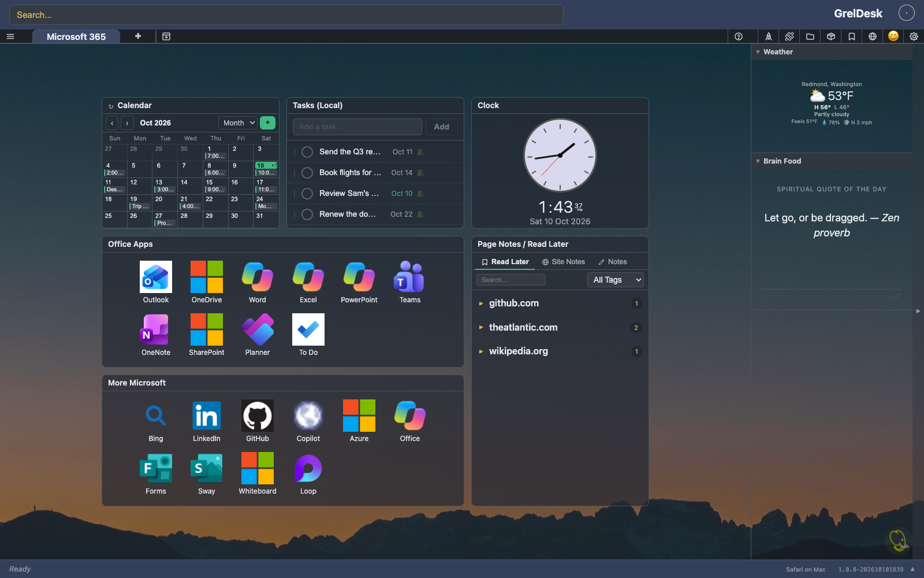Open the Teams icon

[x=410, y=277]
